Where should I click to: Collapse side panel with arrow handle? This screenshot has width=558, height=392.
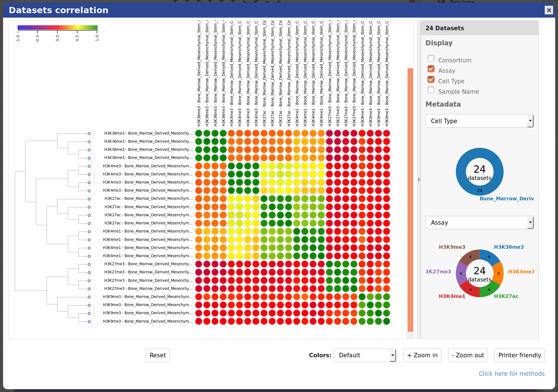click(x=419, y=180)
